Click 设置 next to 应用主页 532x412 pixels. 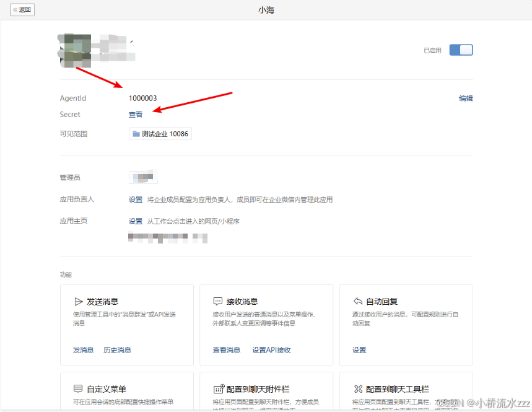(136, 221)
